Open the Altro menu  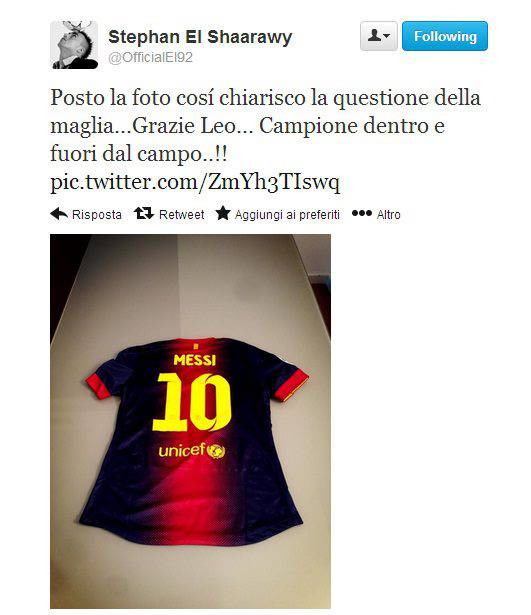click(x=388, y=215)
